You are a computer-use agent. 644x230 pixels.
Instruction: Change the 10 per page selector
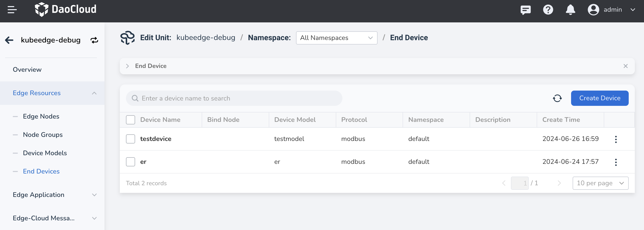coord(600,183)
